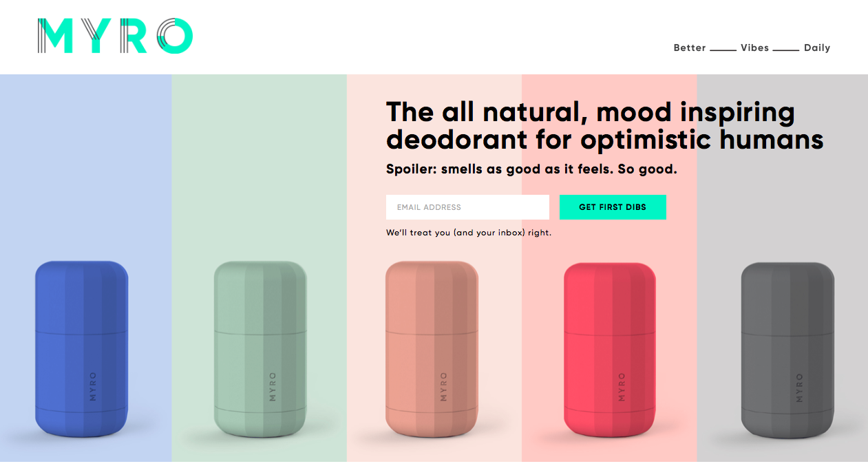Click the word Daily in tagline
Viewport: 868px width, 466px height.
coord(817,48)
